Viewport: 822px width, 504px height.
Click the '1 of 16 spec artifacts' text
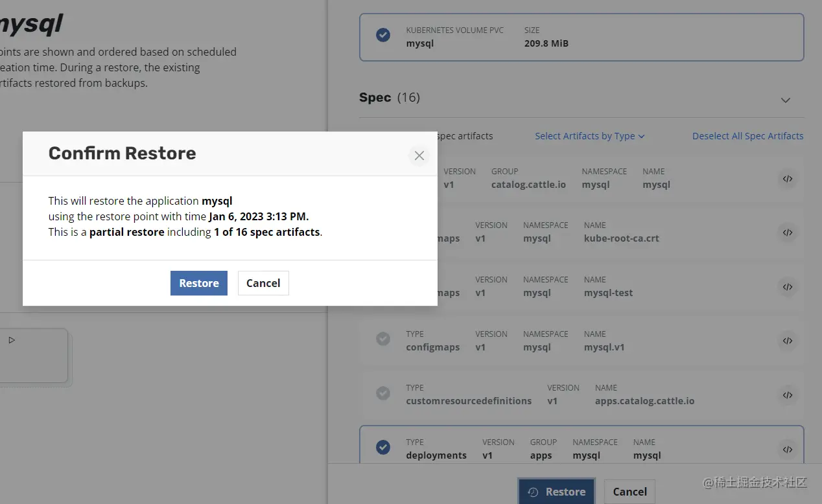(x=267, y=232)
